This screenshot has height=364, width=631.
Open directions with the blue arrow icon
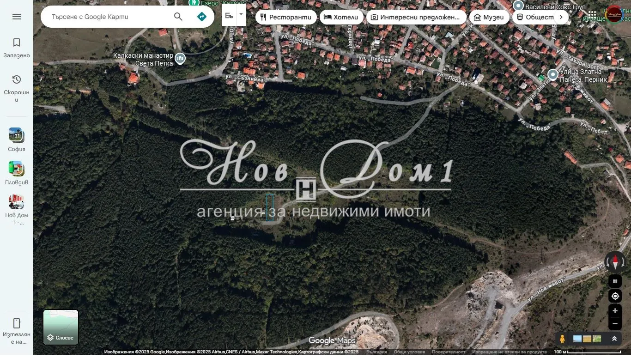click(201, 17)
